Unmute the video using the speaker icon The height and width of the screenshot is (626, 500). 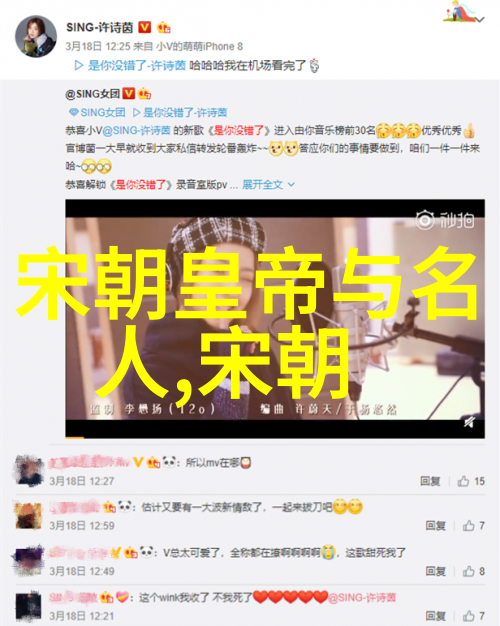[x=469, y=422]
